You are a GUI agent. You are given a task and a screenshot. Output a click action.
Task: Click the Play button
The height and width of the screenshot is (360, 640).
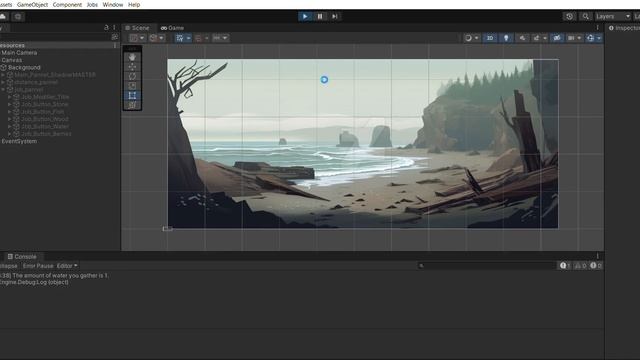pyautogui.click(x=305, y=16)
